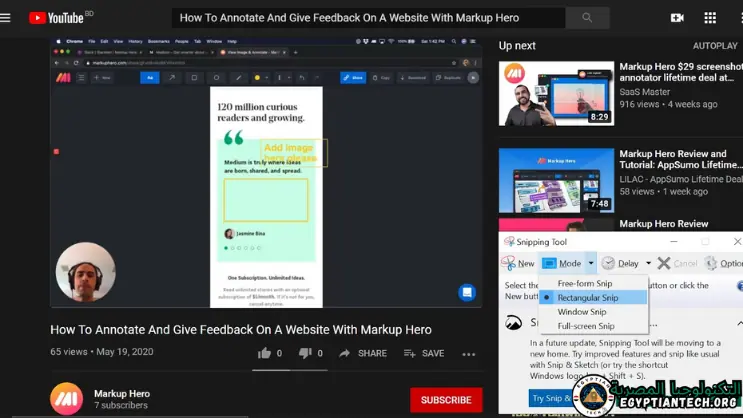The height and width of the screenshot is (418, 743).
Task: Toggle the Autoplay setting in Up next
Action: coord(715,46)
